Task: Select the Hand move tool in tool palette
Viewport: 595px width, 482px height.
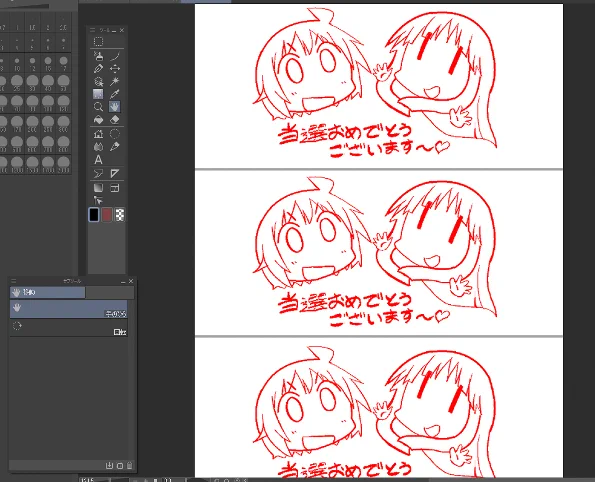Action: click(115, 107)
